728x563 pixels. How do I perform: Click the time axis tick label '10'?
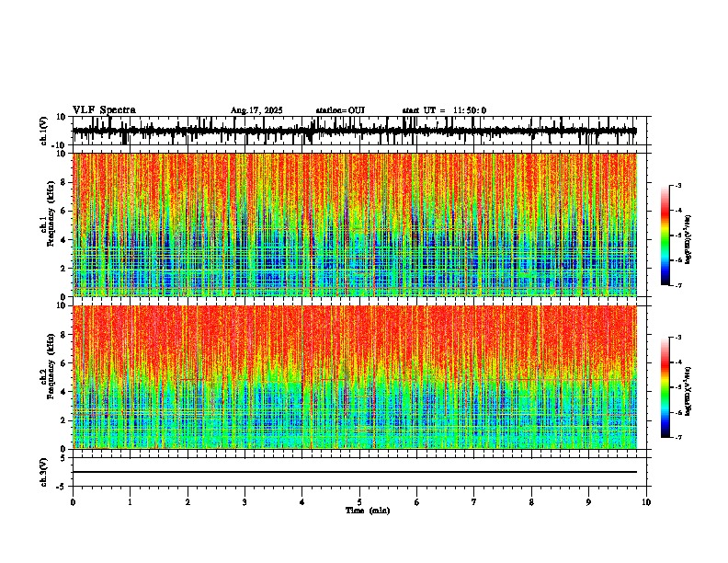pyautogui.click(x=646, y=502)
